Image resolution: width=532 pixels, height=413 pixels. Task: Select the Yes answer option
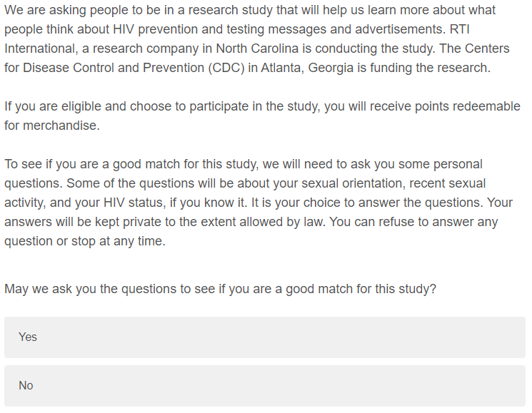[264, 337]
